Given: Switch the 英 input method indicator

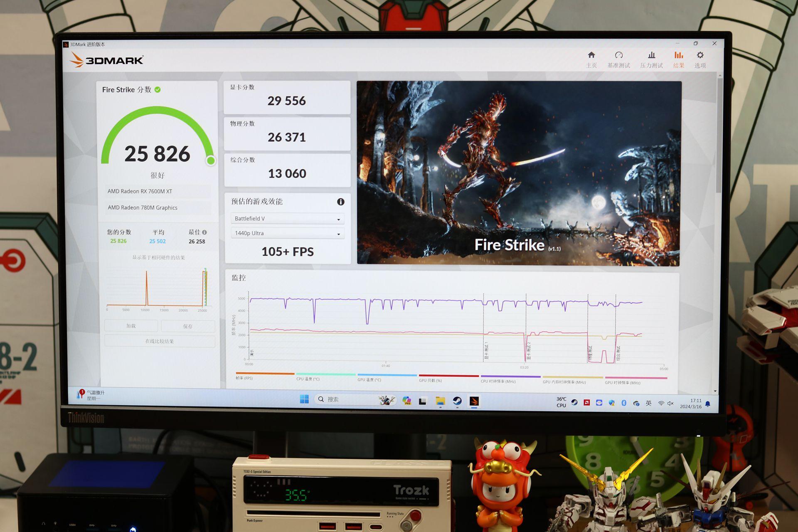Looking at the screenshot, I should tap(649, 403).
